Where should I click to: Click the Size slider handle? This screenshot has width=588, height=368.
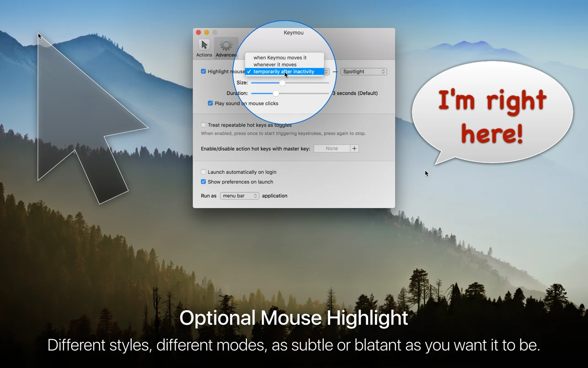[x=282, y=83]
